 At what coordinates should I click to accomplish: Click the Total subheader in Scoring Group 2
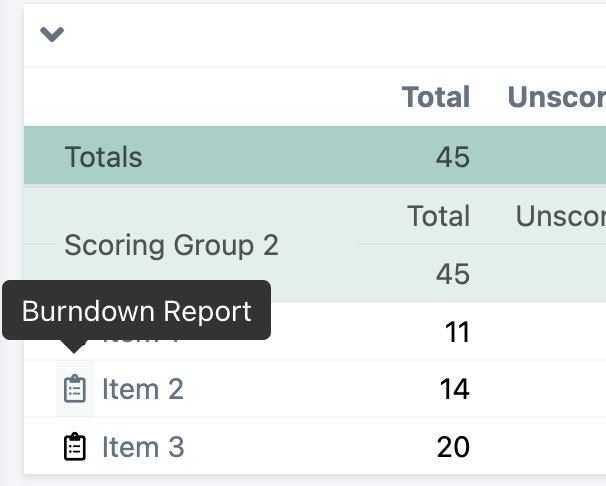click(x=438, y=216)
